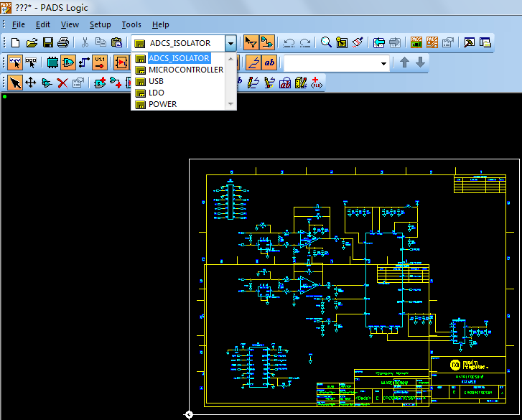Open Properties in design toolbar
The width and height of the screenshot is (522, 420).
pyautogui.click(x=78, y=83)
